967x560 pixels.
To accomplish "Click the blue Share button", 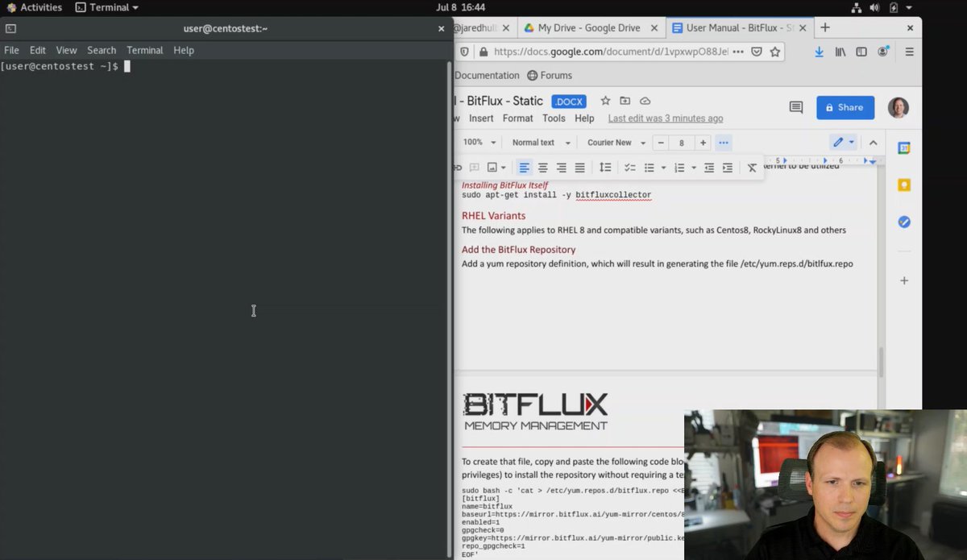I will pos(845,107).
